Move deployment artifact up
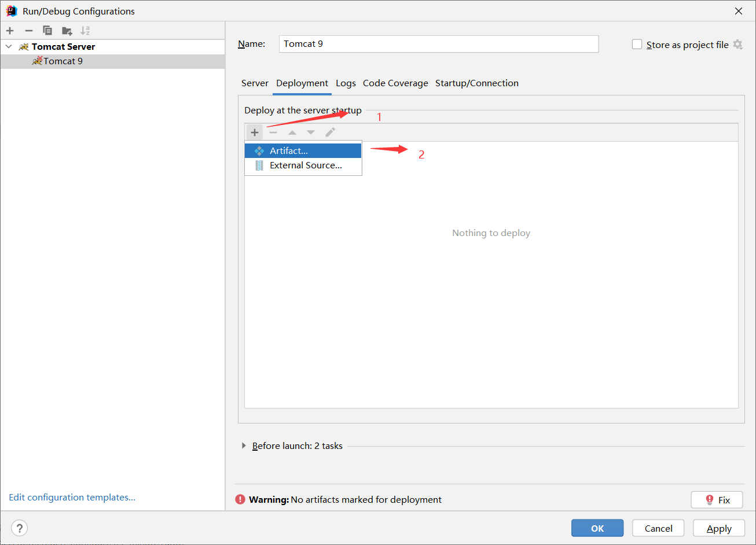Image resolution: width=756 pixels, height=545 pixels. pos(292,132)
